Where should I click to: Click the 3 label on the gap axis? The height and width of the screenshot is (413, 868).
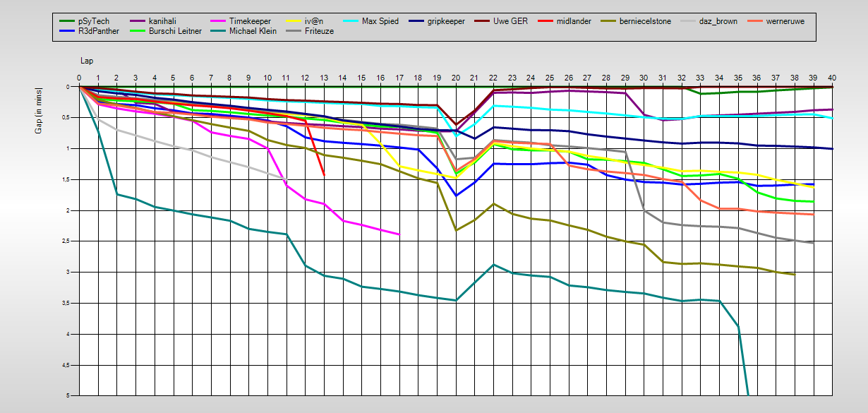[x=68, y=272]
